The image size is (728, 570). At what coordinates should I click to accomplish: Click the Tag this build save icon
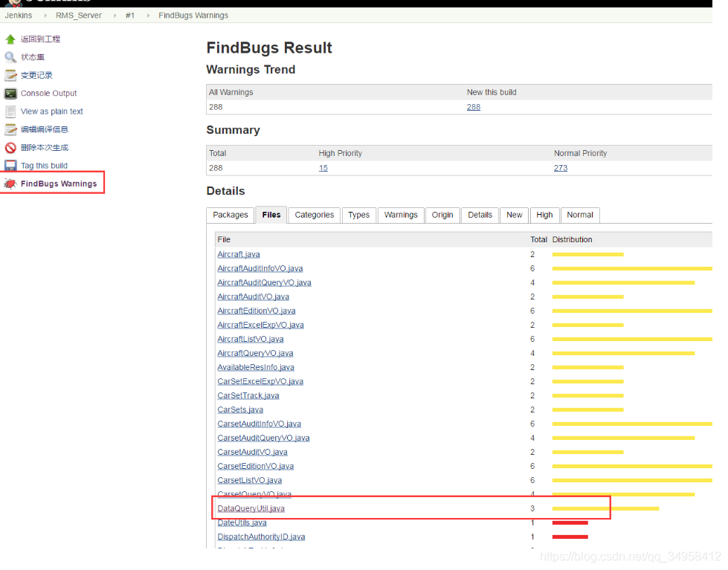[10, 166]
